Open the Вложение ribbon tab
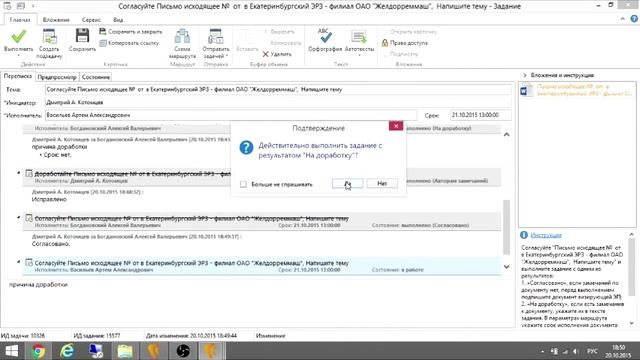Viewport: 640px width, 360px height. pos(56,20)
